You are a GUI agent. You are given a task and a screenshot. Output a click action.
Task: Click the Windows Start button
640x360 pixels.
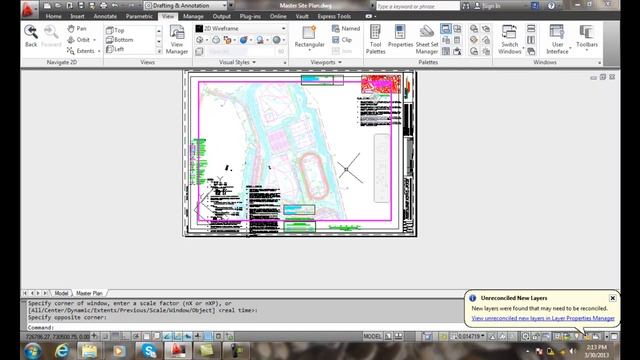33,351
